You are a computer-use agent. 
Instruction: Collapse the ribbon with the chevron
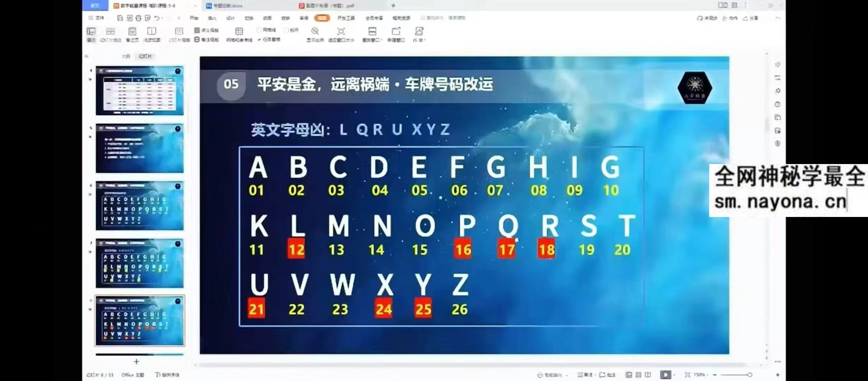pyautogui.click(x=777, y=18)
